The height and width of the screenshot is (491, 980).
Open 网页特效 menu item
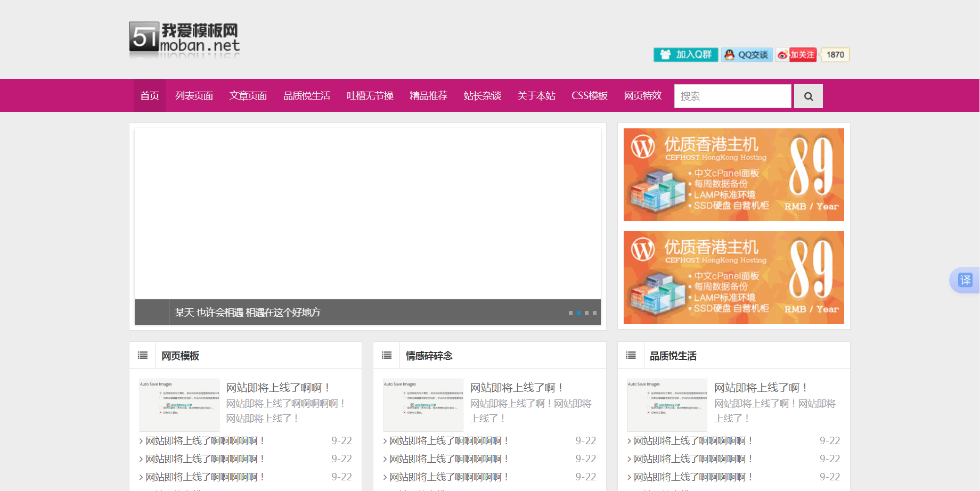click(x=642, y=96)
